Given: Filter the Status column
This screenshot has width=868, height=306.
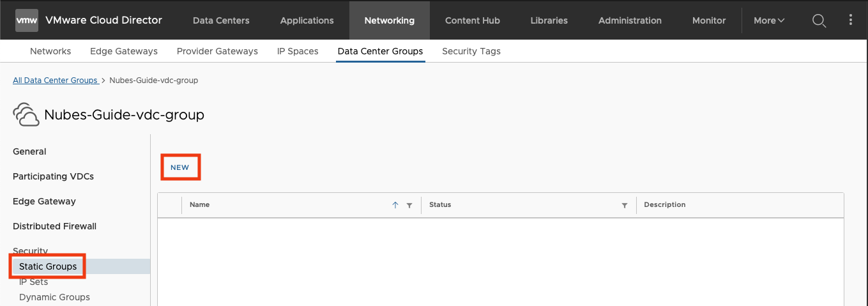Looking at the screenshot, I should [625, 205].
